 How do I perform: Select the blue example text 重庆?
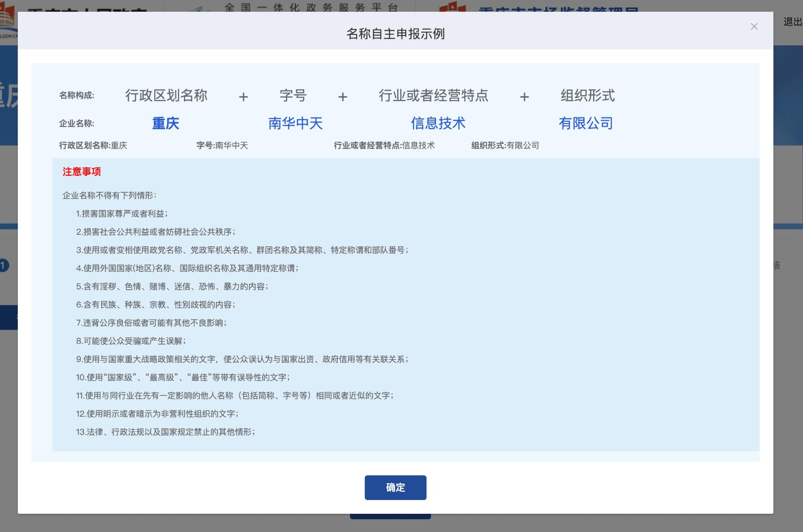tap(165, 124)
